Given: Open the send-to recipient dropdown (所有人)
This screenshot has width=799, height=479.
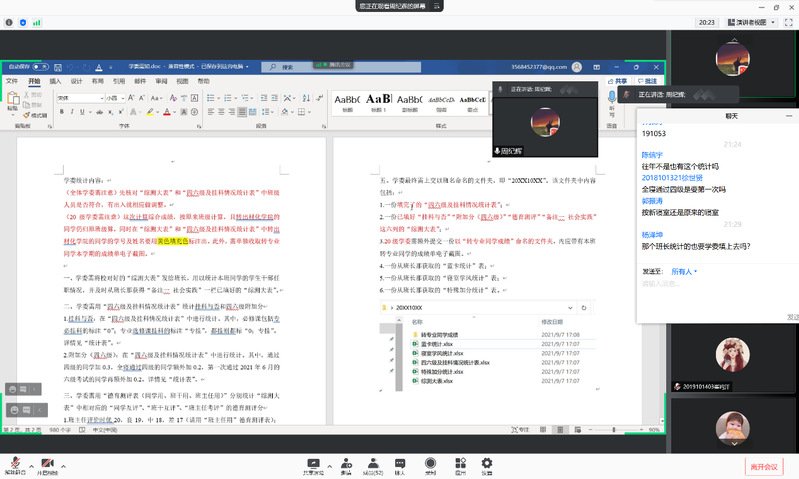Looking at the screenshot, I should pyautogui.click(x=684, y=270).
